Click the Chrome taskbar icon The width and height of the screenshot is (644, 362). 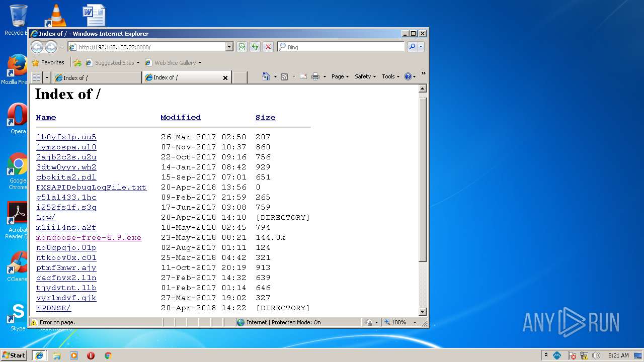pyautogui.click(x=108, y=355)
